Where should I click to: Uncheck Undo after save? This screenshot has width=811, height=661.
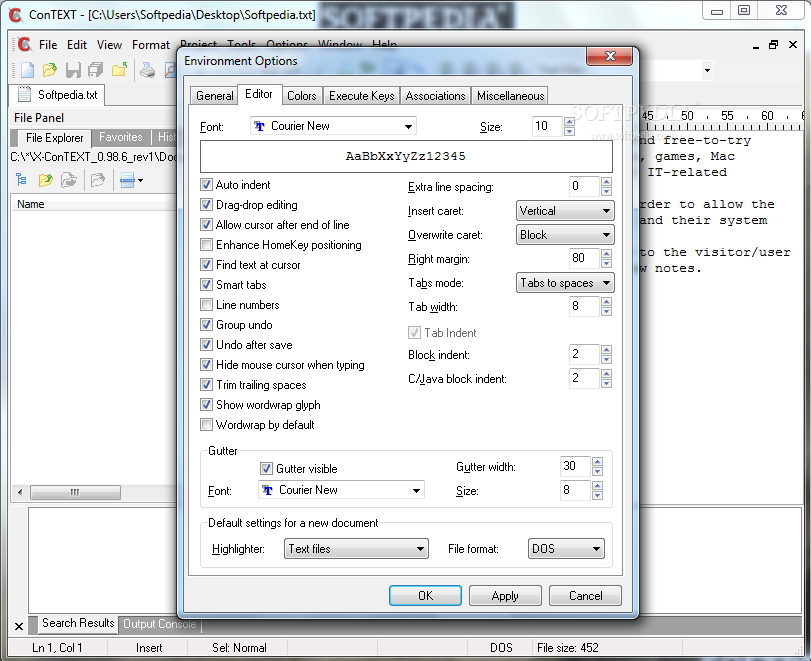click(206, 344)
